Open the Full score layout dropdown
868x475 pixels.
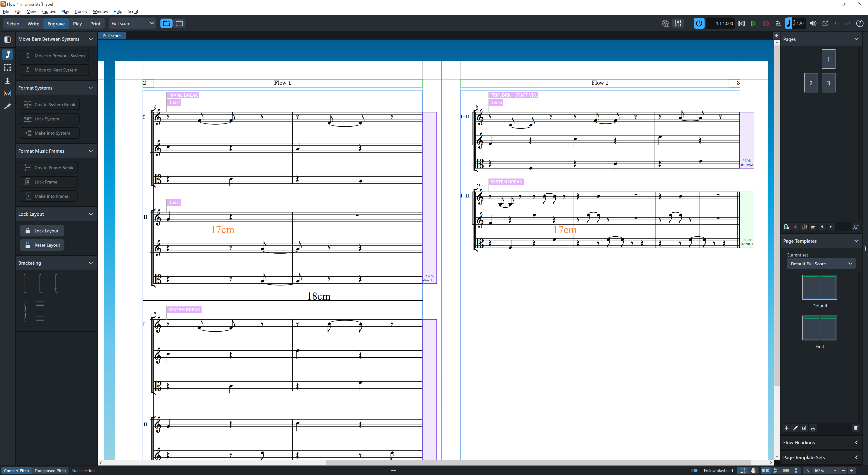(x=132, y=23)
